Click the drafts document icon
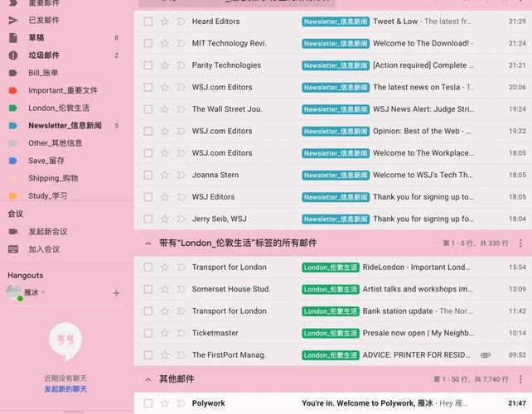The height and width of the screenshot is (414, 532). (13, 37)
